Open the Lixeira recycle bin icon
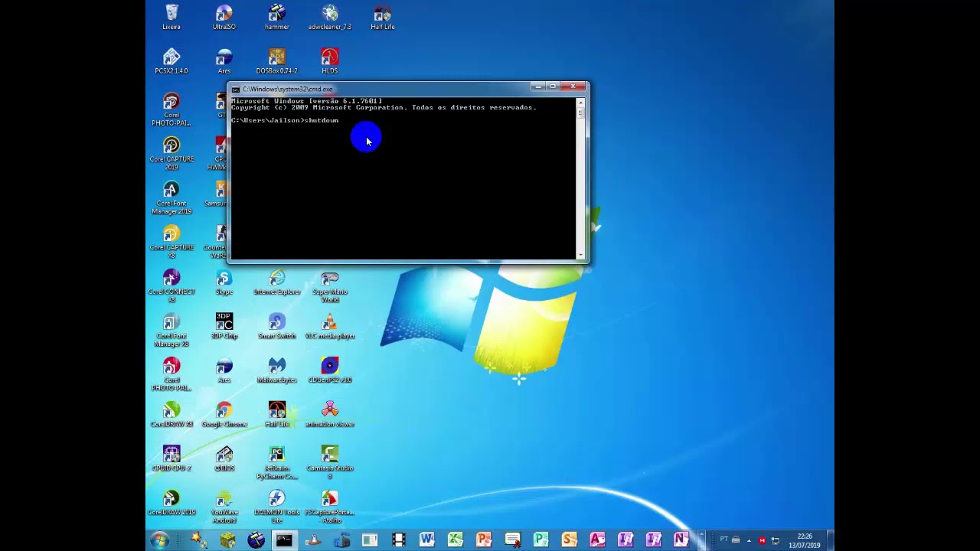The image size is (980, 551). 171,17
